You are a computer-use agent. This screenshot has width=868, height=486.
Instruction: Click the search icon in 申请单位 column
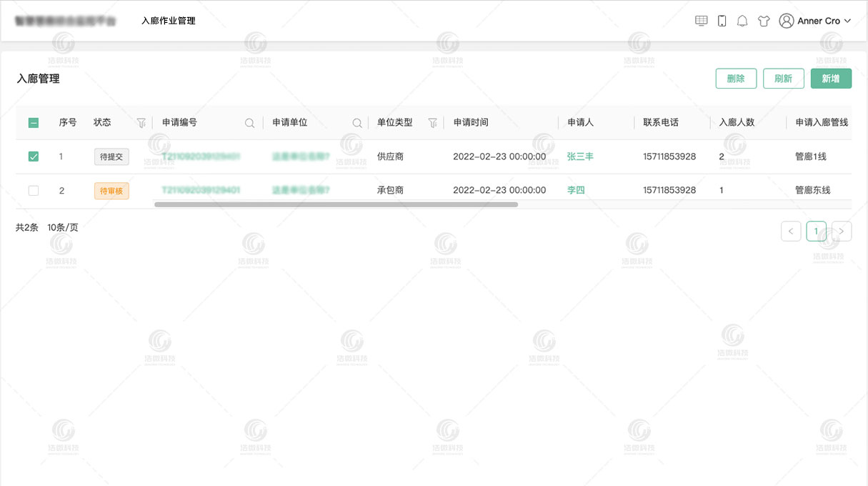356,123
